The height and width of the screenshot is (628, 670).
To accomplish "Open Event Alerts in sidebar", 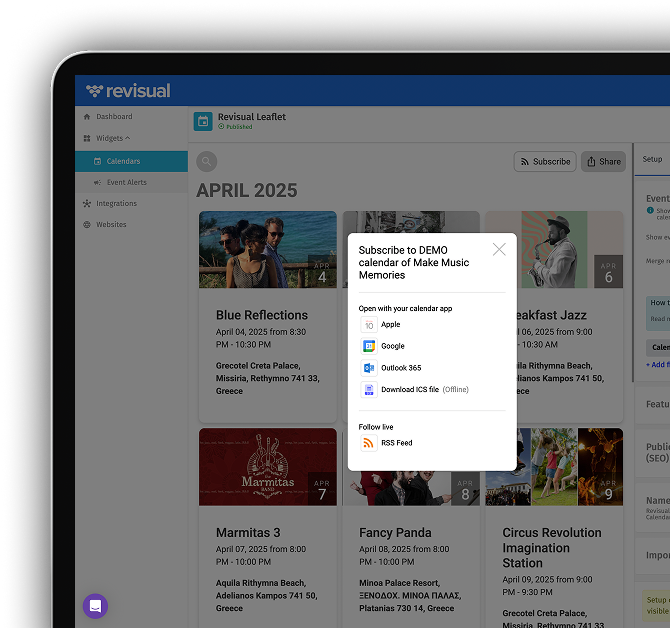I will tap(131, 182).
